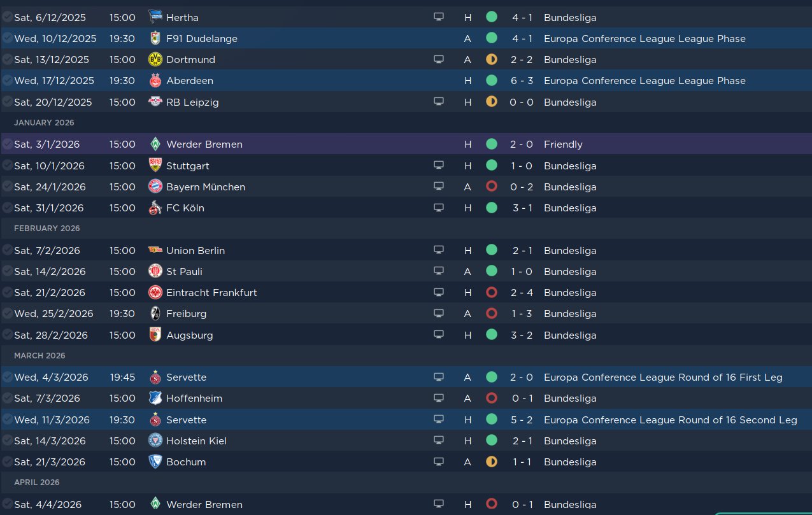812x515 pixels.
Task: Toggle the checkmark on the Hertha fixture
Action: 8,17
